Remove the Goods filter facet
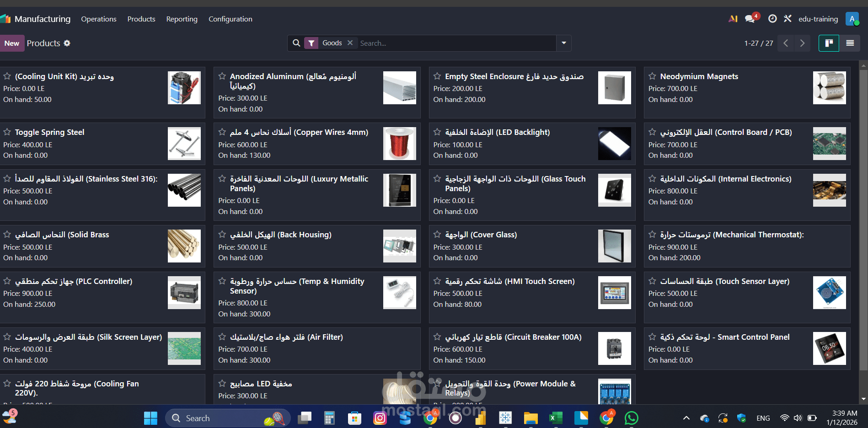 tap(350, 43)
